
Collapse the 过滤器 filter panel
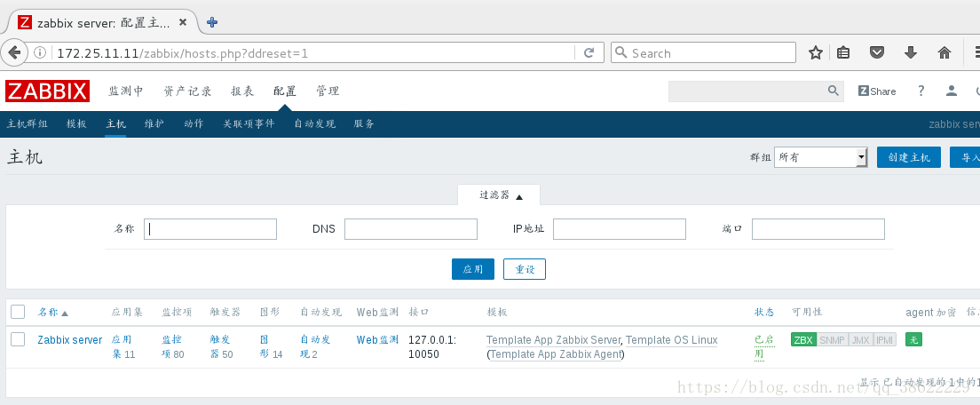[x=500, y=195]
